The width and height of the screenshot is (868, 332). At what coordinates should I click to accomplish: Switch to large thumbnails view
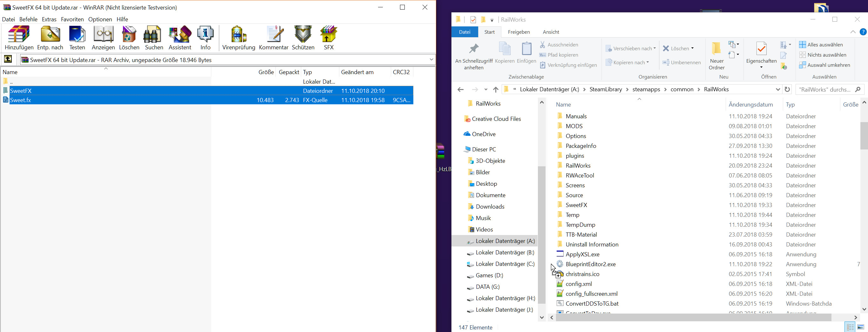click(861, 327)
